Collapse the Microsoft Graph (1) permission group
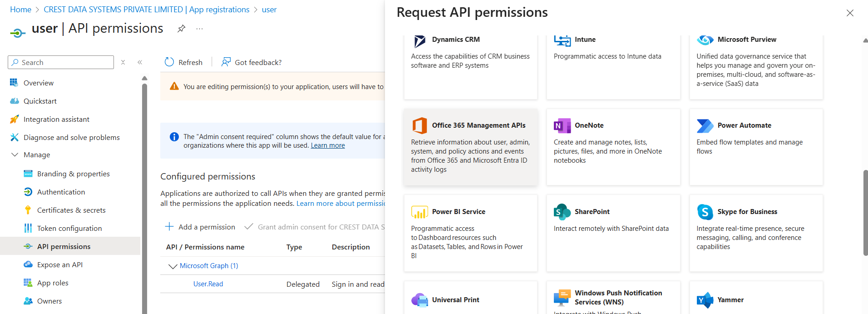 pos(173,266)
